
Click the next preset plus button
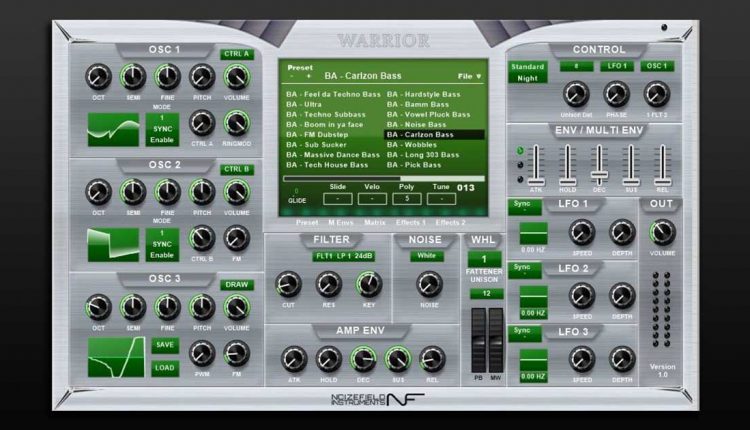309,76
